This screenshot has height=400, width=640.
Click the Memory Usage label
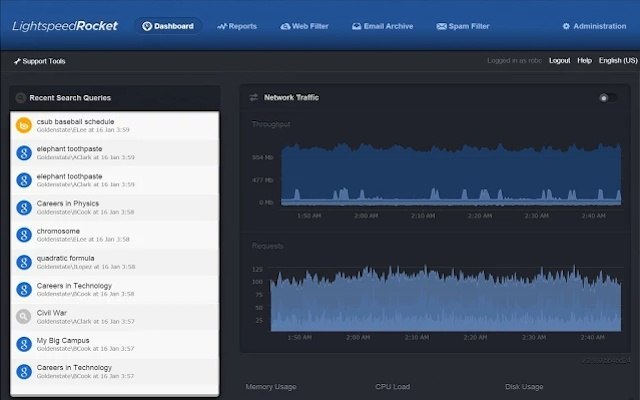pos(271,387)
